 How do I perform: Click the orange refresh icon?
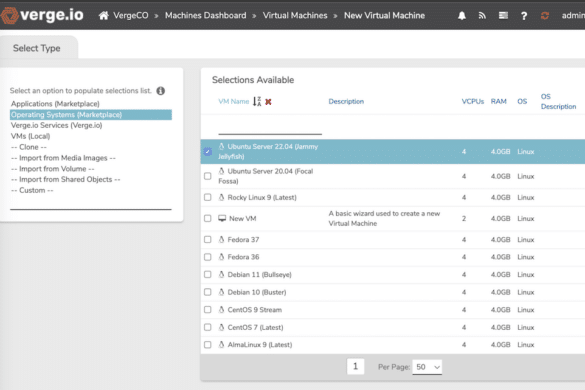pos(545,16)
